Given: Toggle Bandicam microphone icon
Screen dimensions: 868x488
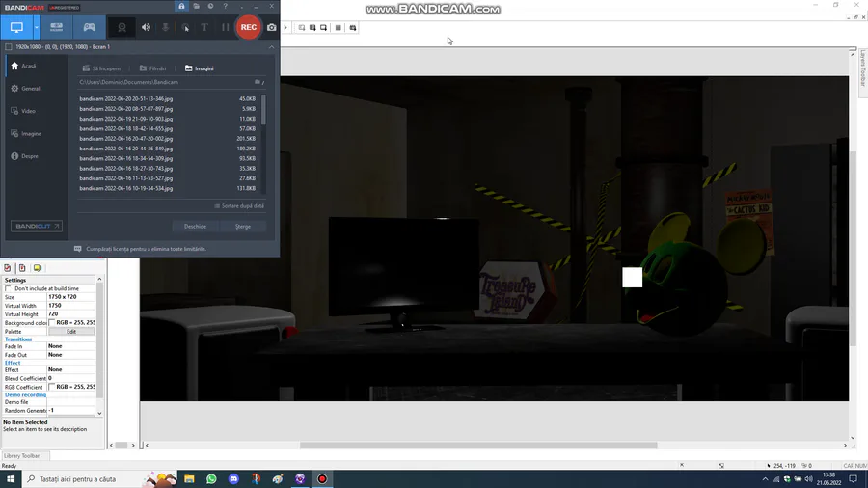Looking at the screenshot, I should (x=166, y=27).
